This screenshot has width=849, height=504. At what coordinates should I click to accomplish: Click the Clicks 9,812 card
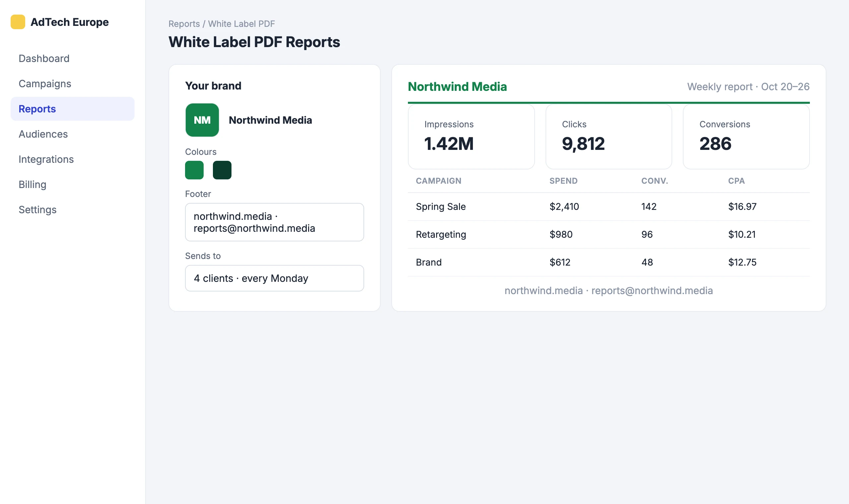(609, 137)
